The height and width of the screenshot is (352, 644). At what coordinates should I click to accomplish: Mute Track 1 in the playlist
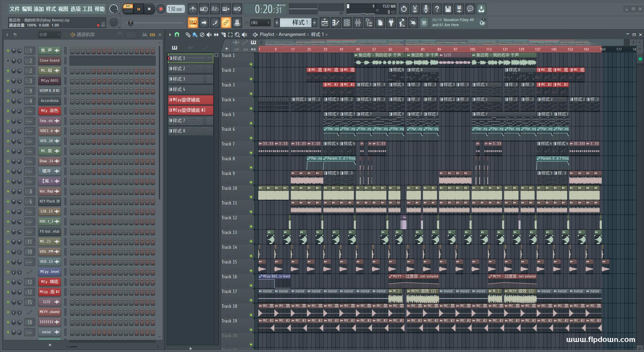click(x=251, y=64)
